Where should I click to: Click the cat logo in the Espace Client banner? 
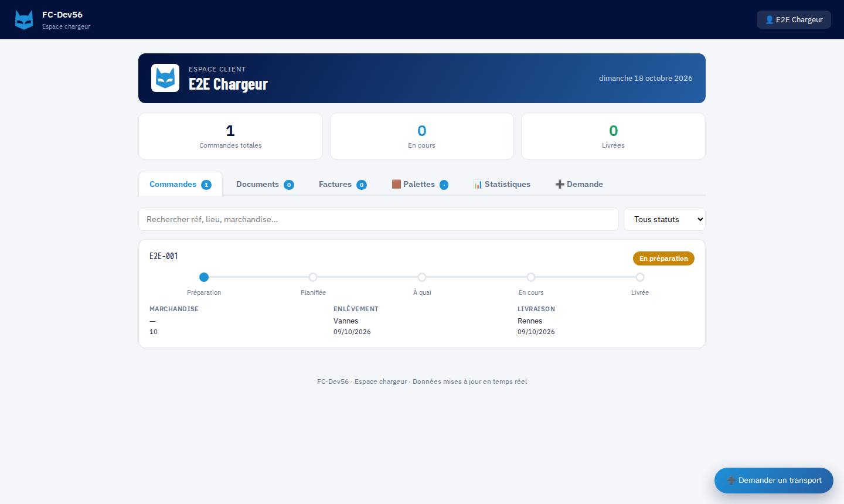pyautogui.click(x=165, y=78)
